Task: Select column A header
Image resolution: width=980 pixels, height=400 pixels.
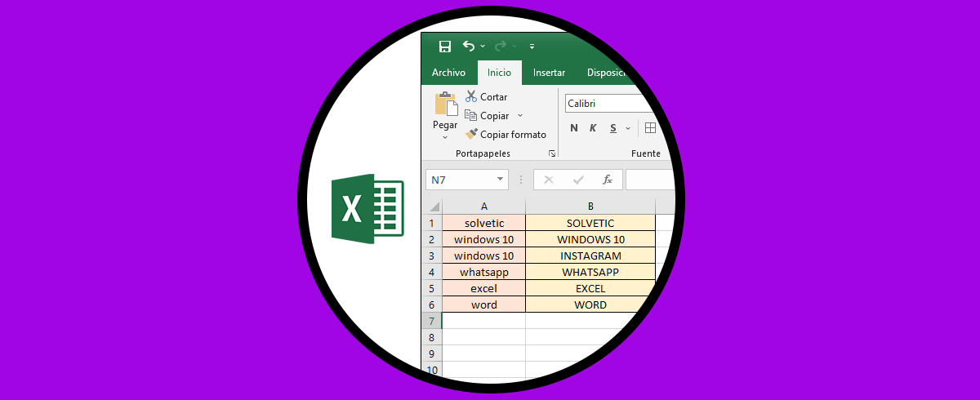Action: point(484,207)
